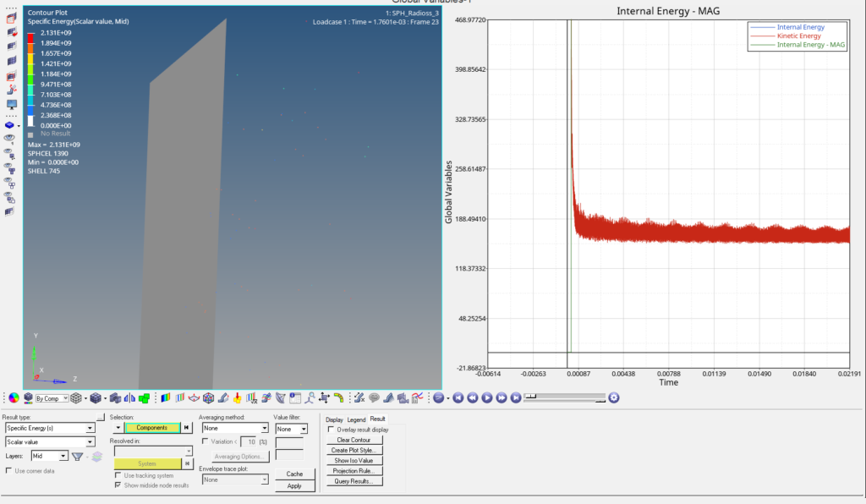Open the Notes panel icon
The image size is (866, 504).
[x=295, y=398]
